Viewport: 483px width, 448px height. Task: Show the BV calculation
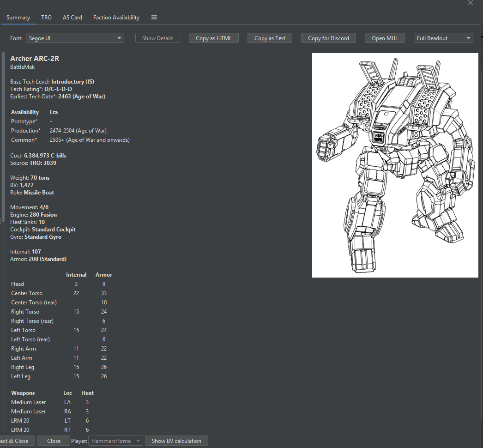176,441
